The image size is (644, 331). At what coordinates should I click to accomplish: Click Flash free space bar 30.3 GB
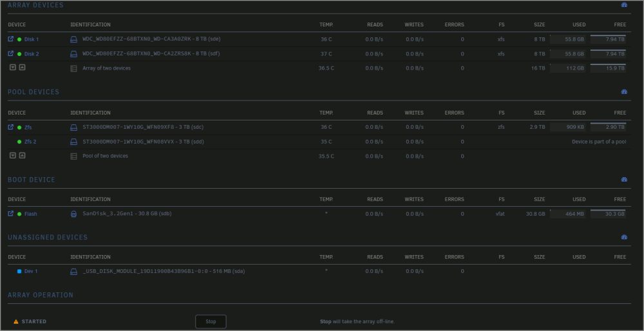(x=609, y=214)
